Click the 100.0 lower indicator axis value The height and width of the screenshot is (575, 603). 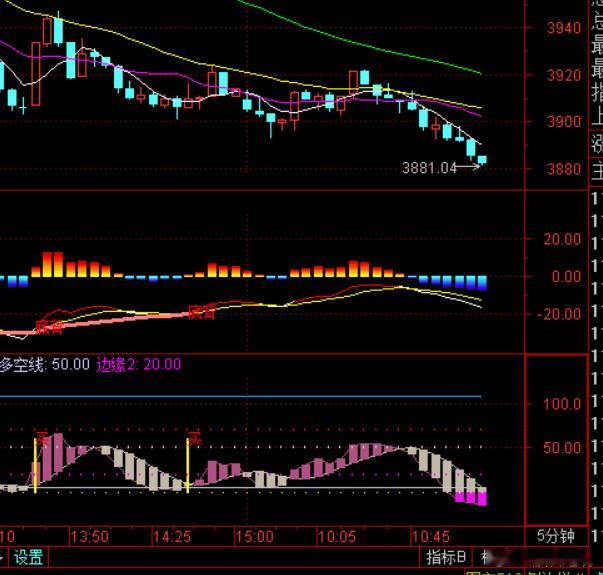[x=562, y=404]
